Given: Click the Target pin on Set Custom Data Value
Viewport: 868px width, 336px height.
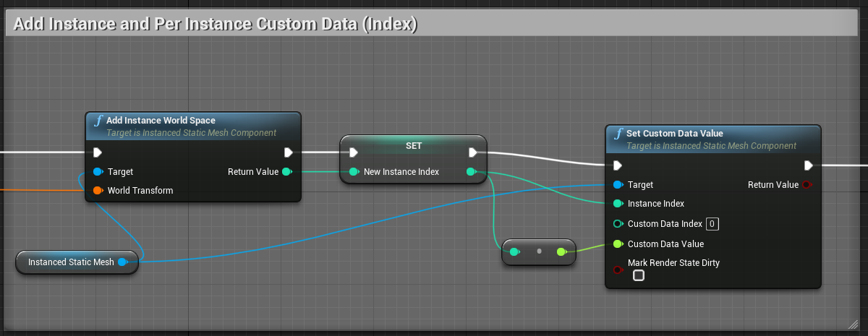Looking at the screenshot, I should tap(618, 185).
